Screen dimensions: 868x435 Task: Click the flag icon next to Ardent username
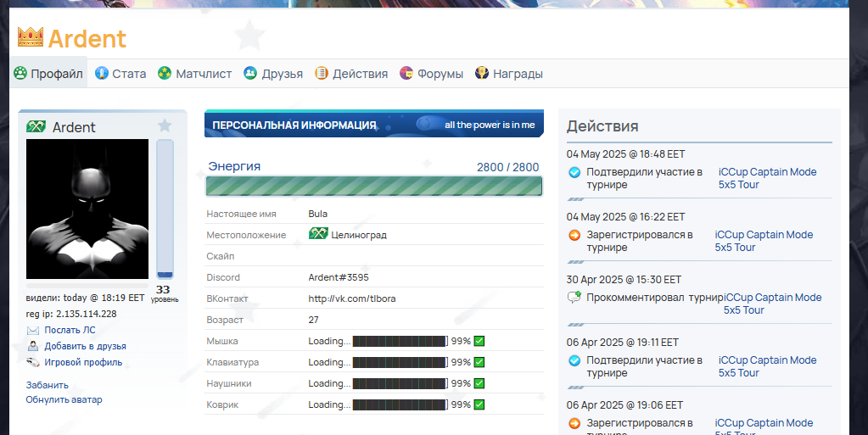pyautogui.click(x=36, y=126)
